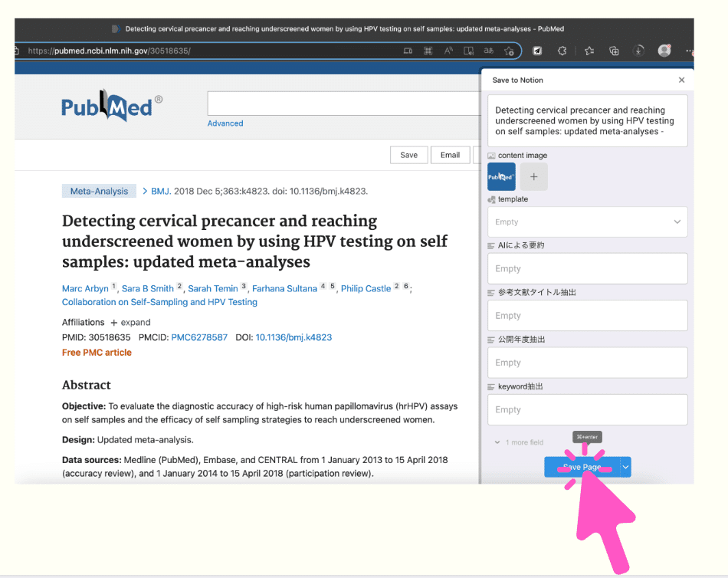
Task: Open author Marc Arbyn link
Action: (85, 288)
